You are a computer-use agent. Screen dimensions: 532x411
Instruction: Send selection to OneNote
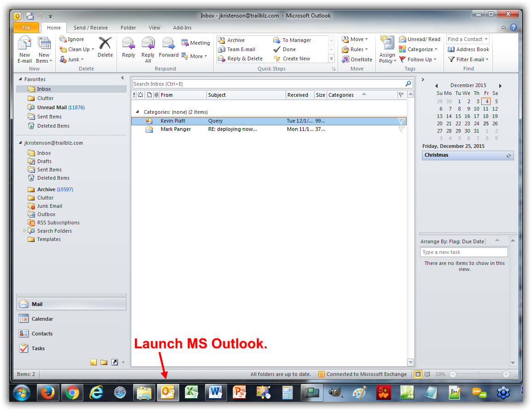point(357,59)
